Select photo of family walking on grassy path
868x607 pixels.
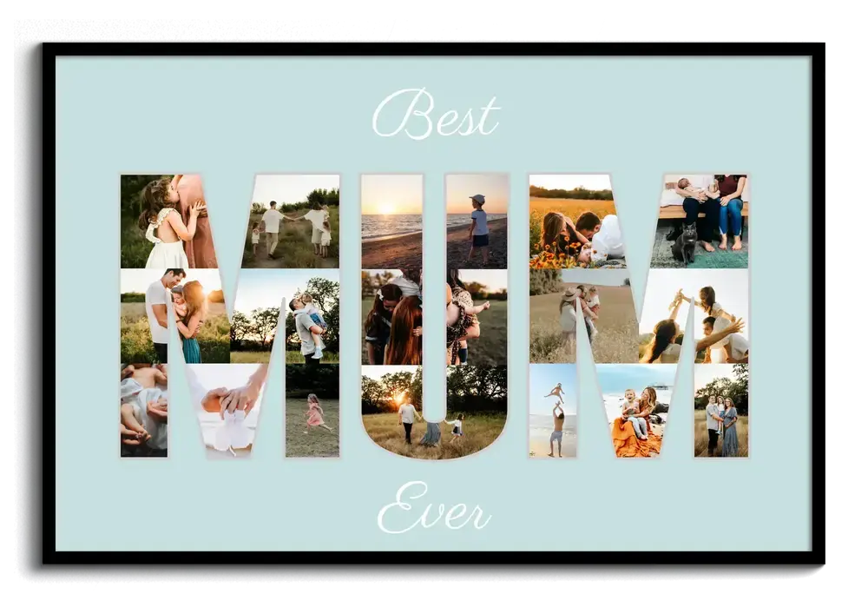point(291,221)
